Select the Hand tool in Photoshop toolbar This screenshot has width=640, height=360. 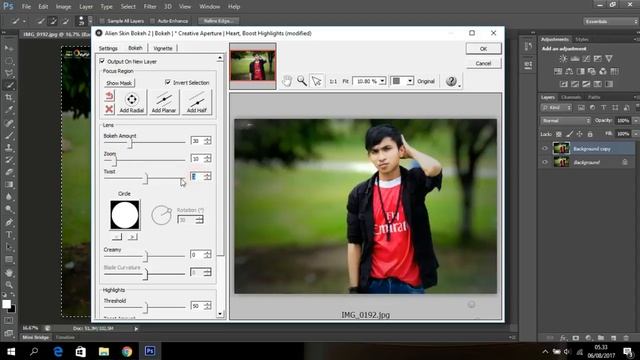(9, 272)
